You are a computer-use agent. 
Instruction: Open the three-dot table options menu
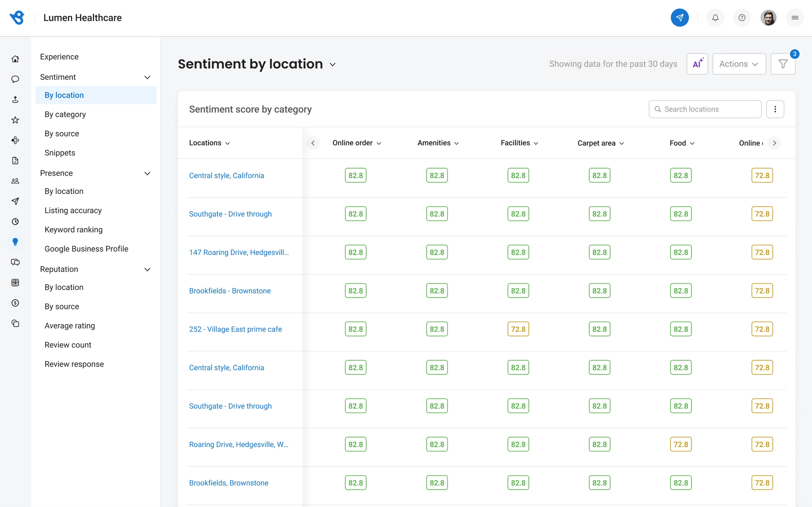[x=775, y=109]
